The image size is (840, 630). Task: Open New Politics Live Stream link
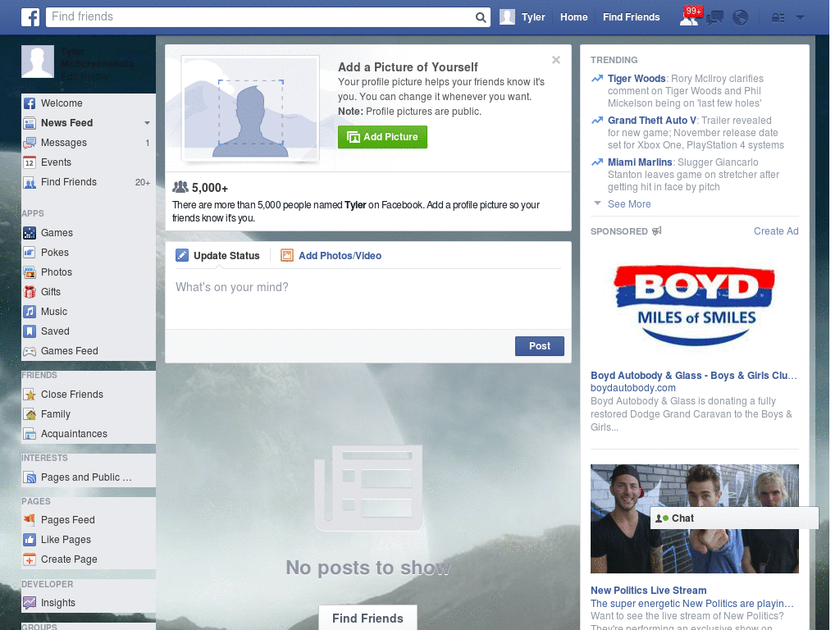click(x=648, y=591)
